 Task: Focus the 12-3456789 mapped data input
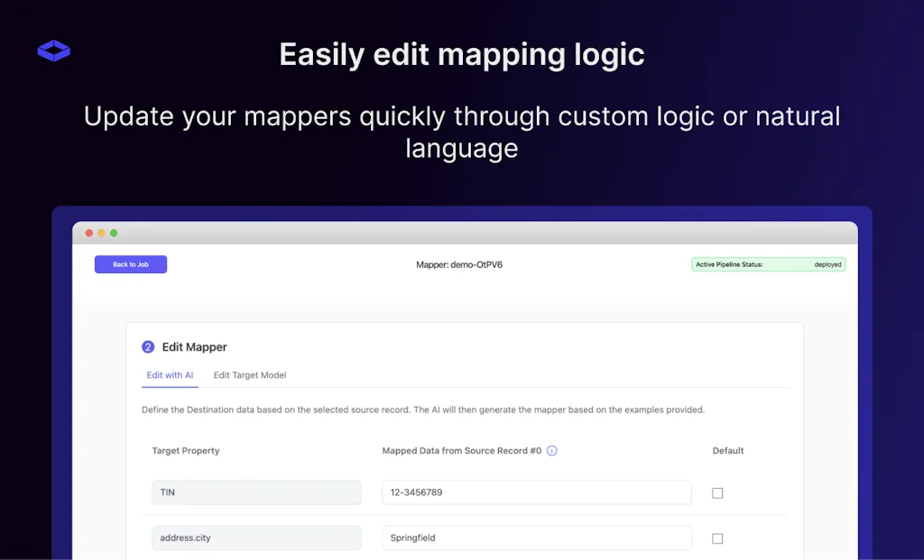click(536, 492)
